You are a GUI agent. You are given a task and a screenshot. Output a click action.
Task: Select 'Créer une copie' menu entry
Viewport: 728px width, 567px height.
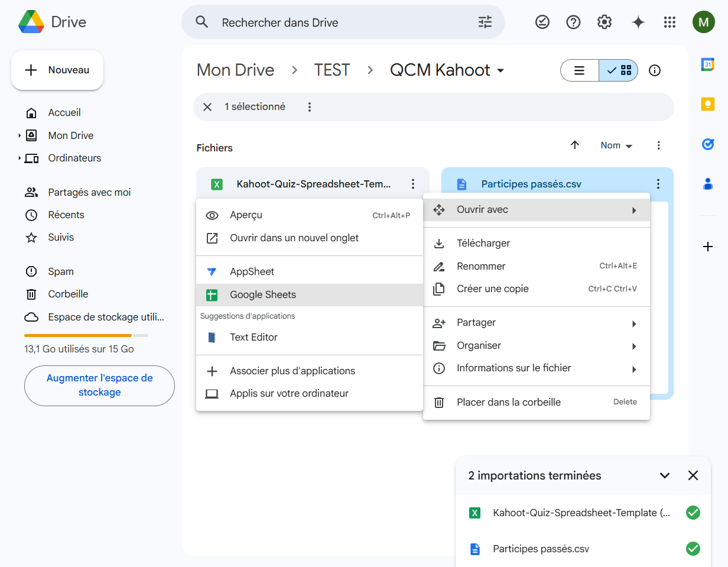coord(537,289)
